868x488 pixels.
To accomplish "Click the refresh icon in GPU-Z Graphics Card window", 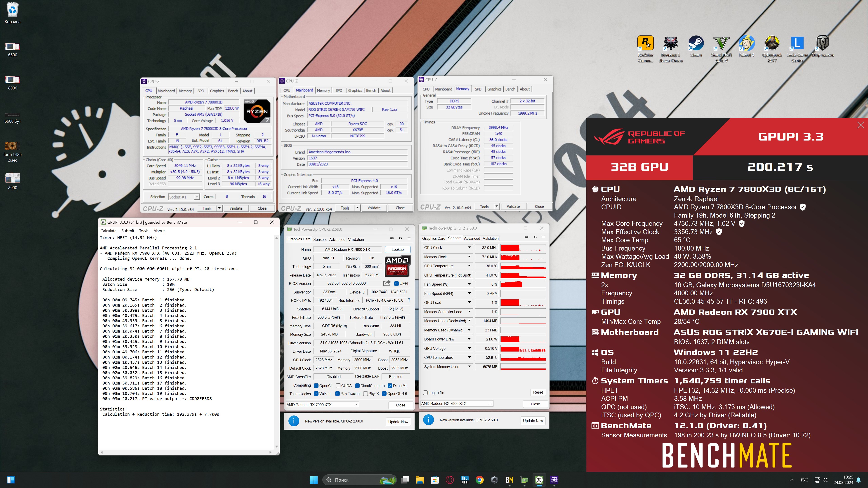I will (400, 238).
